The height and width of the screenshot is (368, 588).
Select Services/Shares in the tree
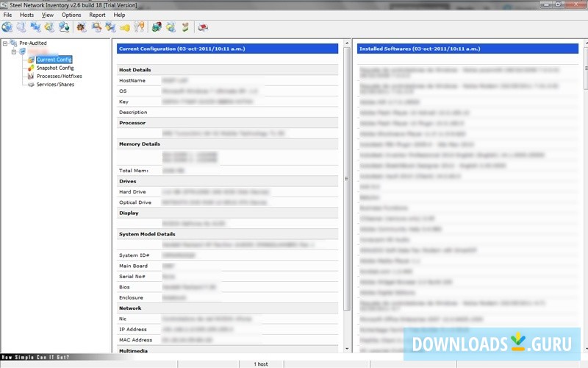tap(56, 85)
